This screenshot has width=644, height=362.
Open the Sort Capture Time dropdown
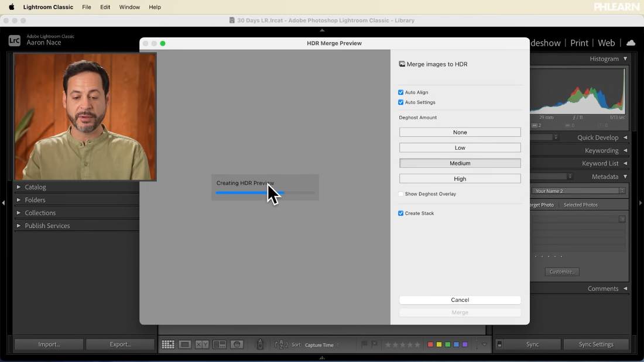(x=321, y=345)
